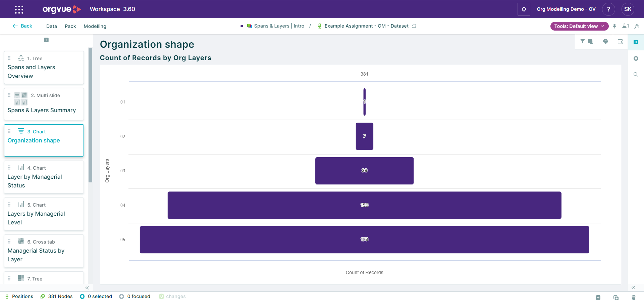
Task: Open the search magnifier in right rail
Action: tap(636, 75)
